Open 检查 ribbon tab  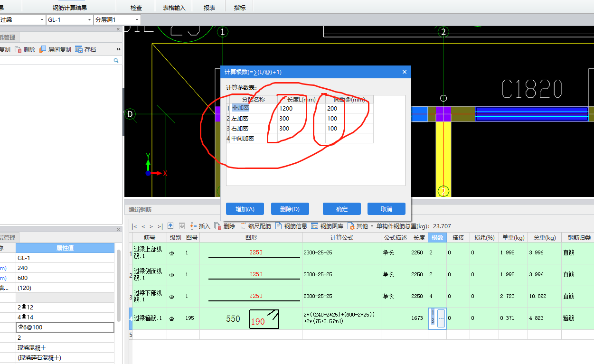click(136, 8)
